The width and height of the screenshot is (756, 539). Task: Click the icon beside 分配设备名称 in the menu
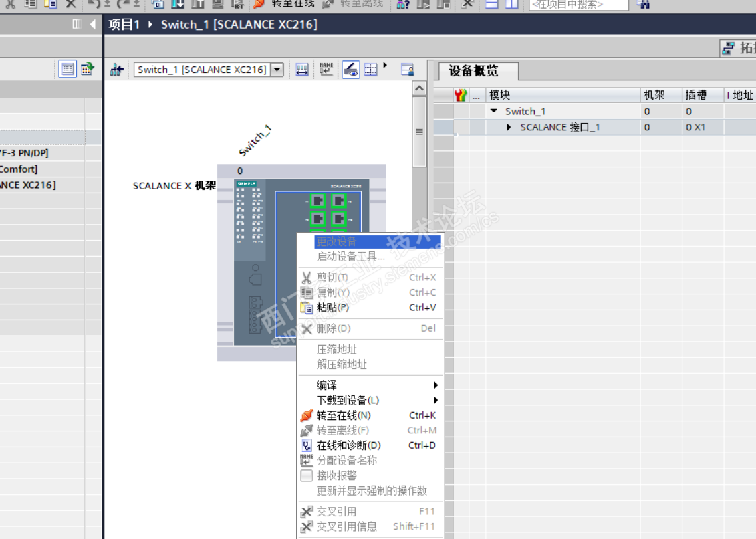(307, 460)
